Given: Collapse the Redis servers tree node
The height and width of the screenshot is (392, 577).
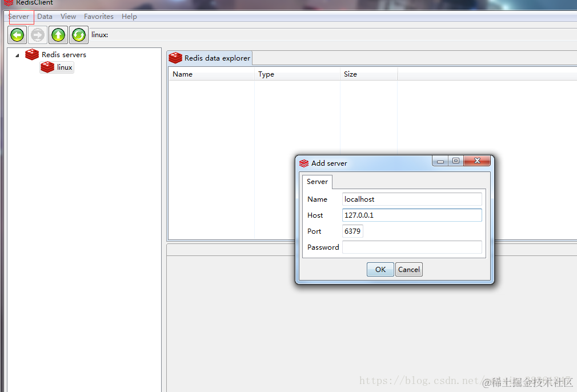Looking at the screenshot, I should point(17,55).
